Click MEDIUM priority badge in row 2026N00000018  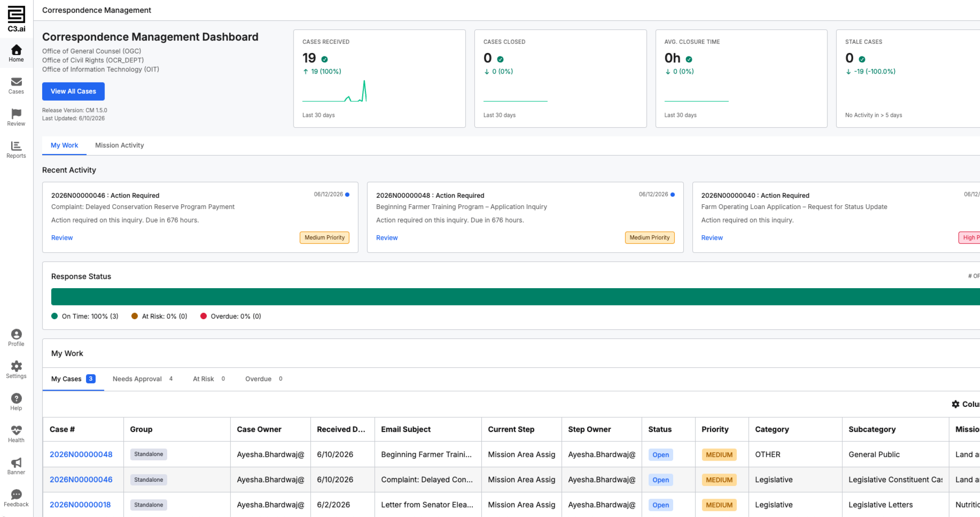(x=719, y=505)
